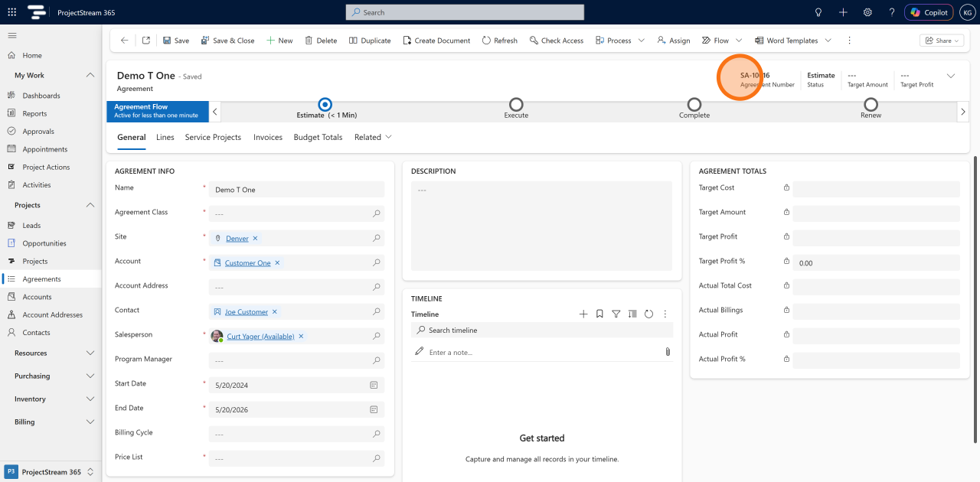Click the Share button
Image resolution: width=980 pixels, height=482 pixels.
(x=942, y=41)
